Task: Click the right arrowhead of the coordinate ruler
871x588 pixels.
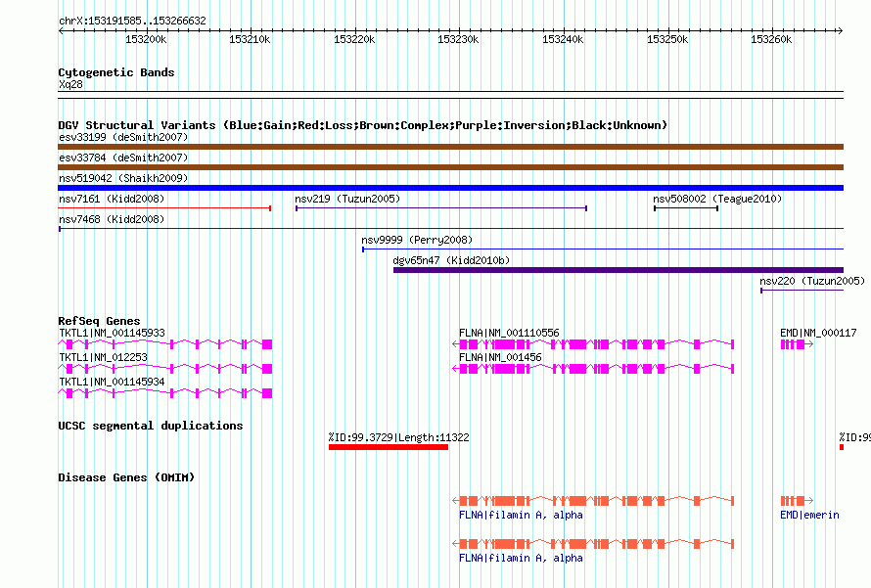Action: pos(841,30)
